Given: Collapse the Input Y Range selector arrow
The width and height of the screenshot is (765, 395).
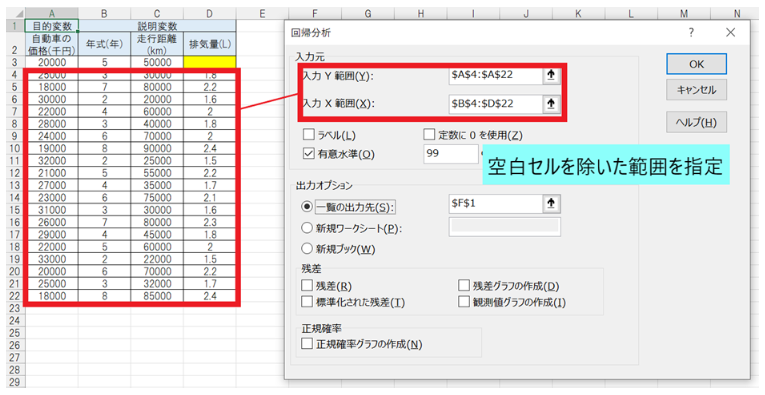Looking at the screenshot, I should [551, 76].
